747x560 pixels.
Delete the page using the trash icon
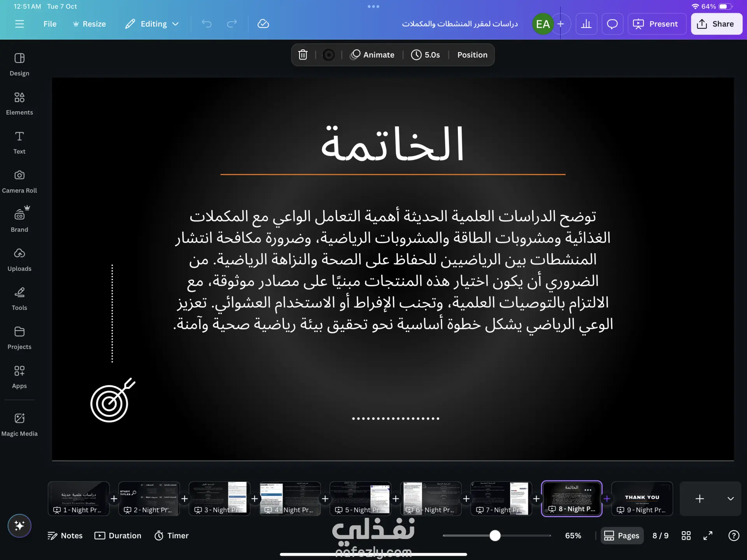(303, 55)
